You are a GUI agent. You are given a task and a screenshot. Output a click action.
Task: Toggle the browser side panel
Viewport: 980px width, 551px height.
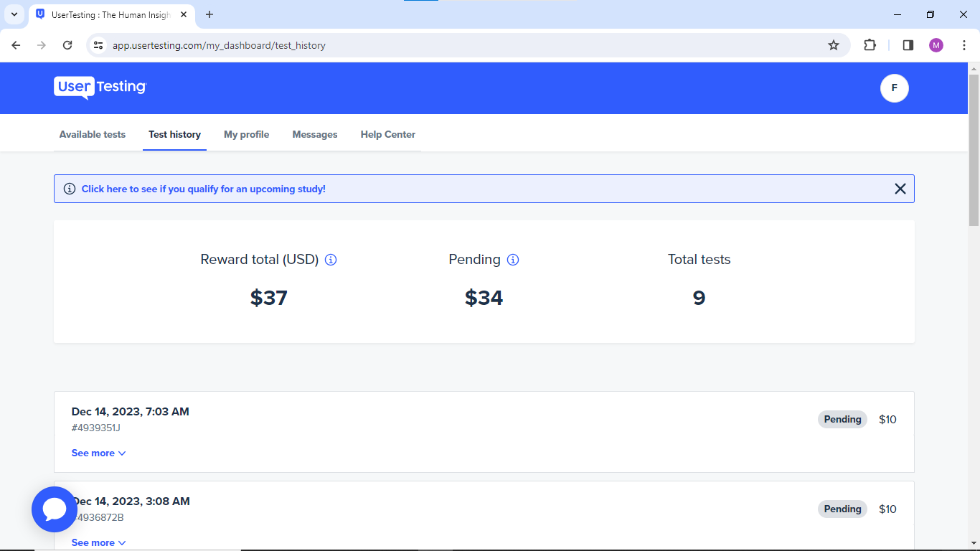[x=908, y=45]
